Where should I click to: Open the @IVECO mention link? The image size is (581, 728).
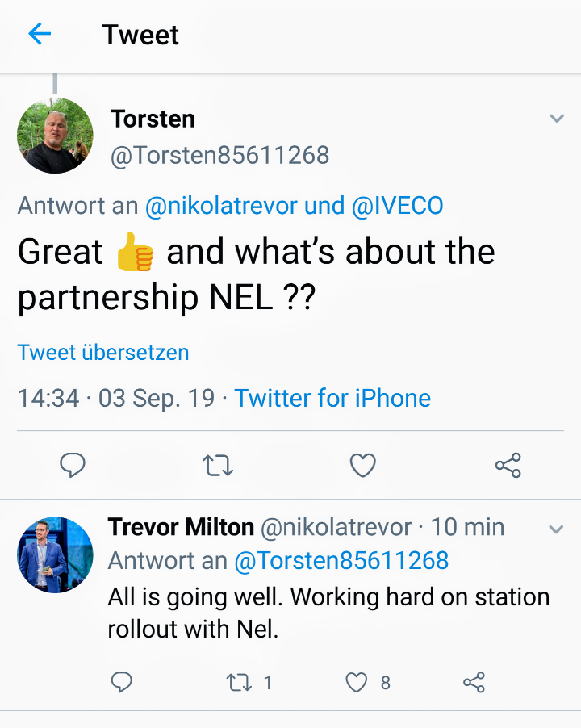click(398, 206)
